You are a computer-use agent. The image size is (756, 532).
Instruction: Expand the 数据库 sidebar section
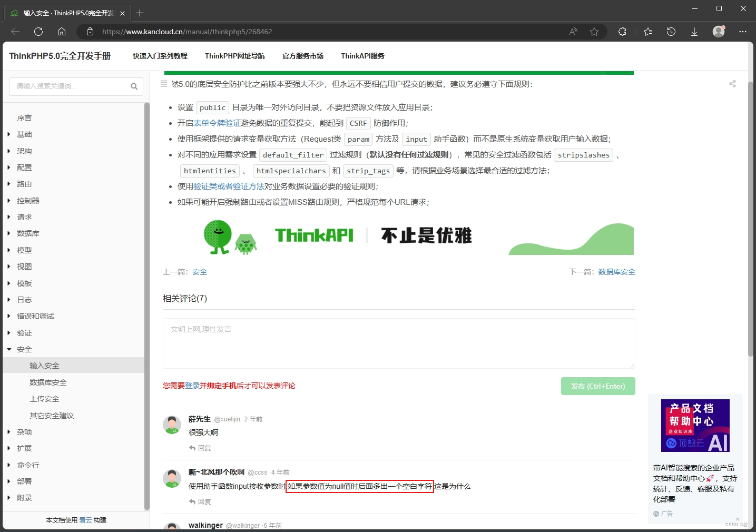pyautogui.click(x=27, y=233)
